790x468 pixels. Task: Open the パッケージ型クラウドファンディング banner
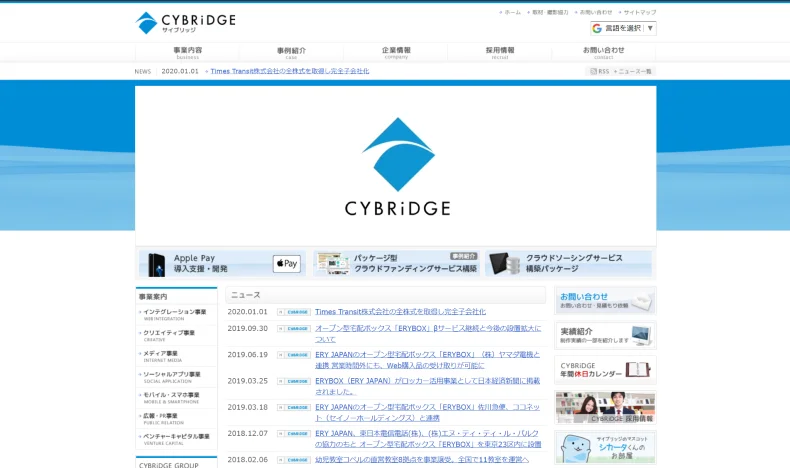[x=396, y=263]
